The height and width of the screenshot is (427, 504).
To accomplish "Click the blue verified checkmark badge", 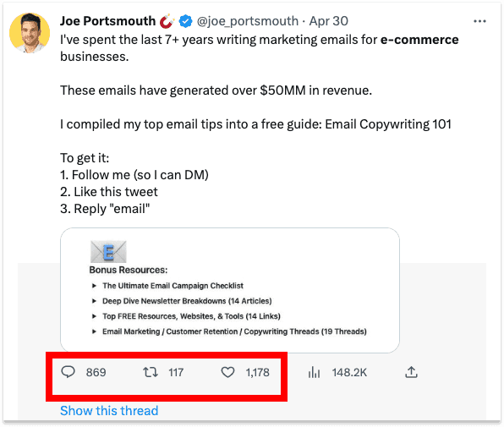I will point(185,21).
